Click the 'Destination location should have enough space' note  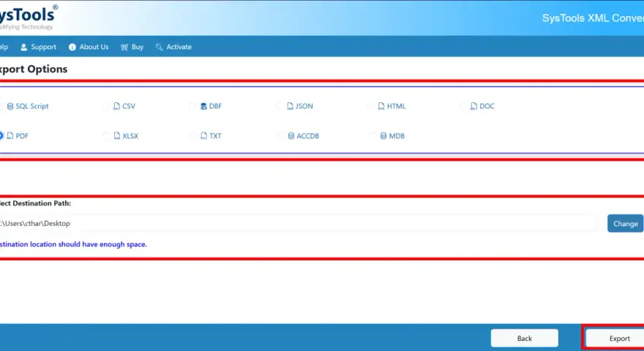tap(73, 244)
